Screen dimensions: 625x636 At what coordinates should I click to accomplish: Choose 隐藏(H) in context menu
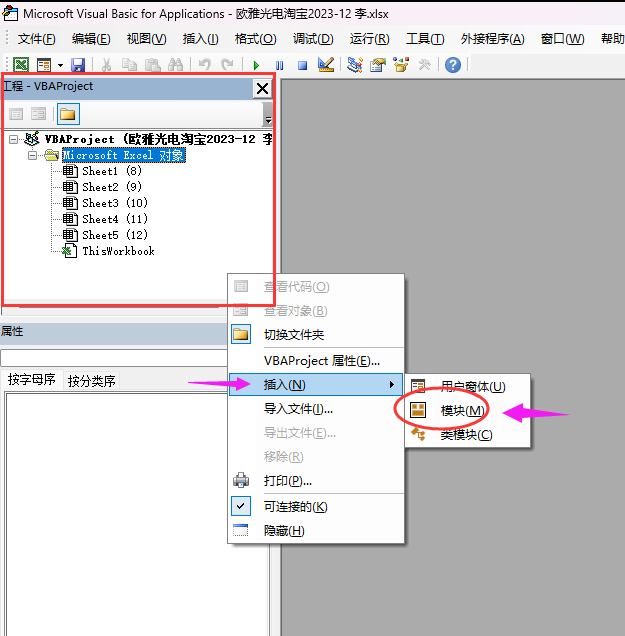(x=316, y=531)
